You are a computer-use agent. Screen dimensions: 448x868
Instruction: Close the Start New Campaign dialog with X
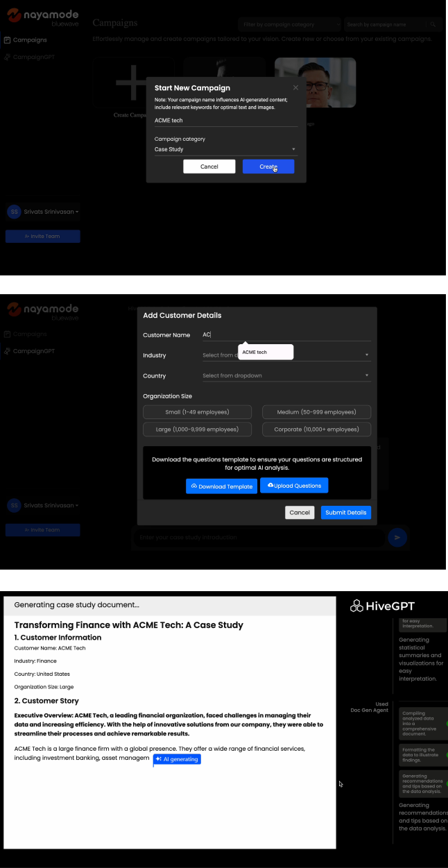coord(295,88)
